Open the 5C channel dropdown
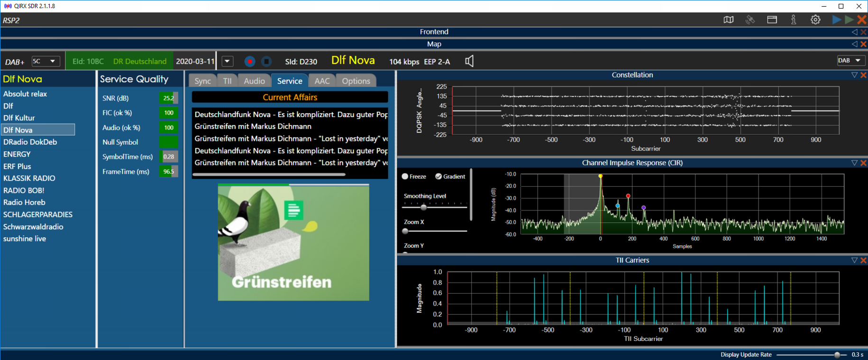Image resolution: width=868 pixels, height=360 pixels. pyautogui.click(x=46, y=62)
